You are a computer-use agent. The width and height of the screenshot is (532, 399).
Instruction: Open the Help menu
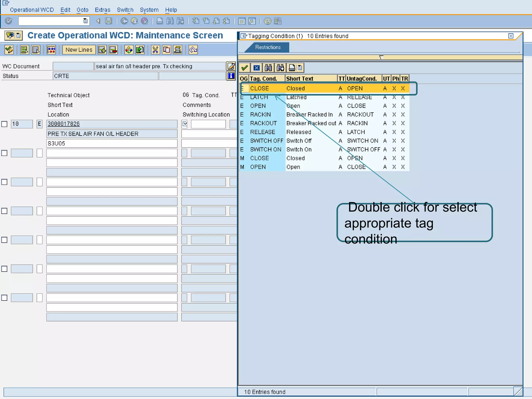(171, 10)
